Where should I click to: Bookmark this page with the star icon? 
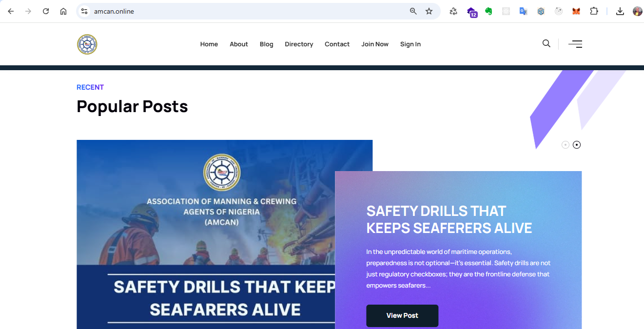pyautogui.click(x=429, y=11)
